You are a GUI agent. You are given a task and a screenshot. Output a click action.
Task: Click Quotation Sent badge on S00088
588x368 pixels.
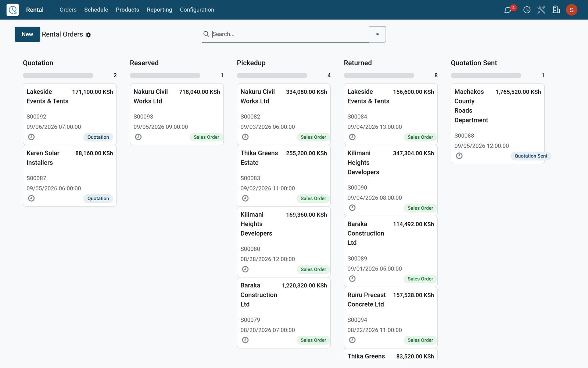tap(531, 156)
